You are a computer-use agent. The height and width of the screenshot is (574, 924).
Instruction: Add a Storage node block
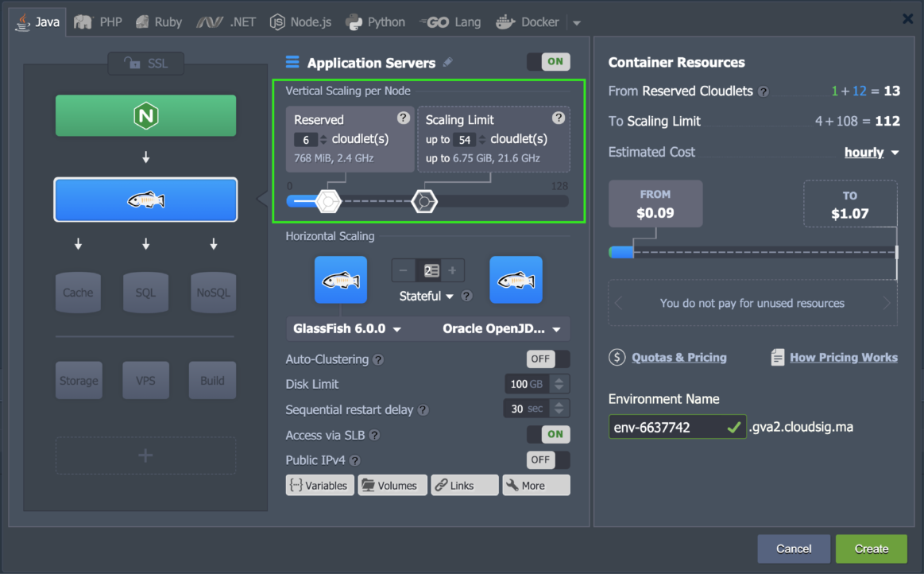(x=78, y=380)
